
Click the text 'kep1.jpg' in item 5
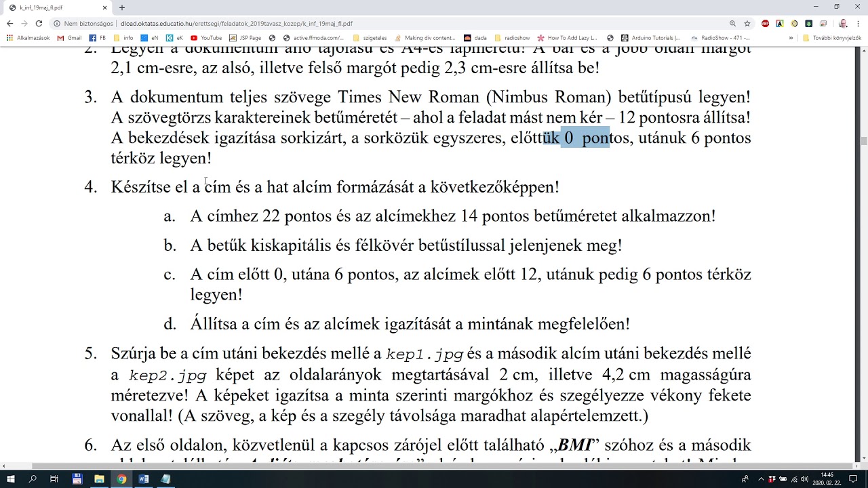pos(424,354)
